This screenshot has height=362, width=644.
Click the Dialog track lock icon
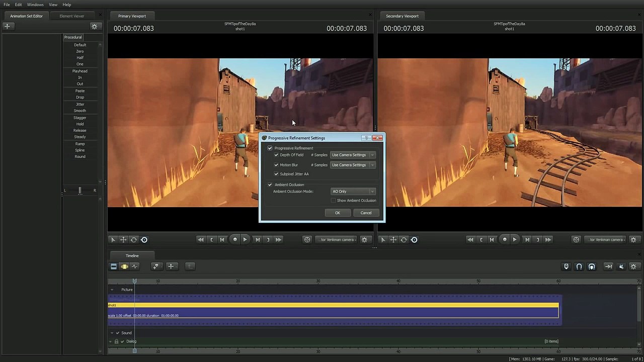click(x=116, y=341)
